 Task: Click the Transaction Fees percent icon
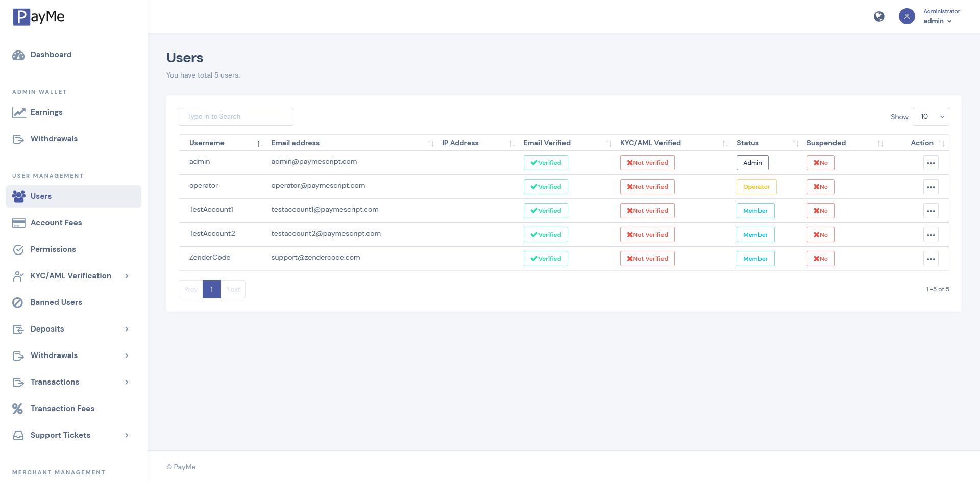[x=18, y=409]
